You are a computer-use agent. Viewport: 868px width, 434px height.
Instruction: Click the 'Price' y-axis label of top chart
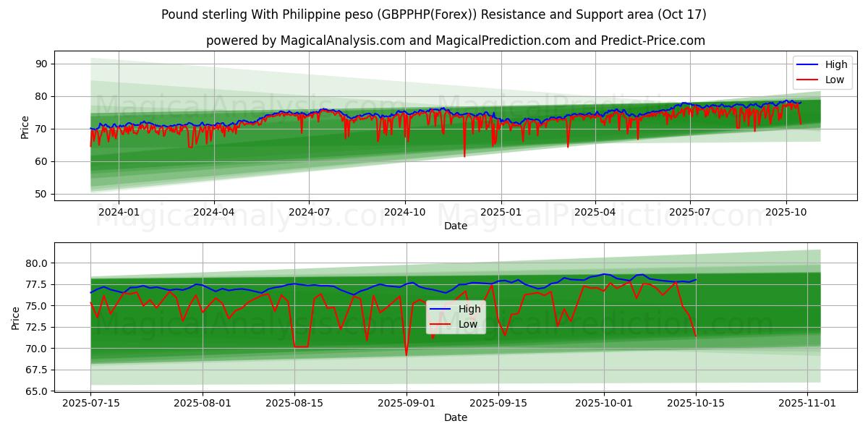click(25, 127)
